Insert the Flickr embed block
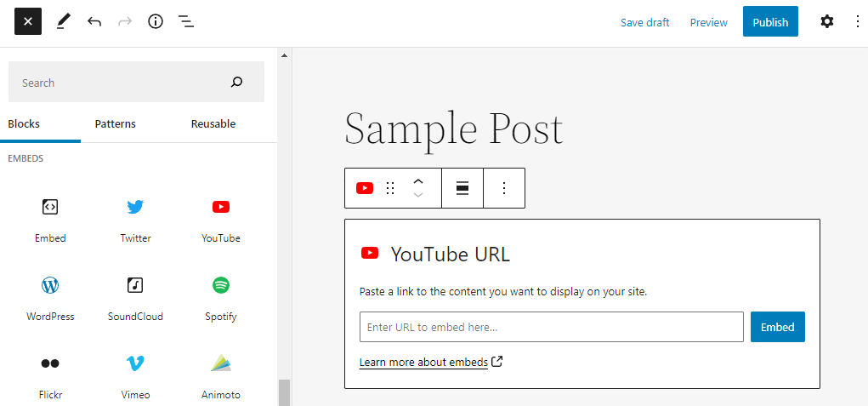 click(50, 375)
